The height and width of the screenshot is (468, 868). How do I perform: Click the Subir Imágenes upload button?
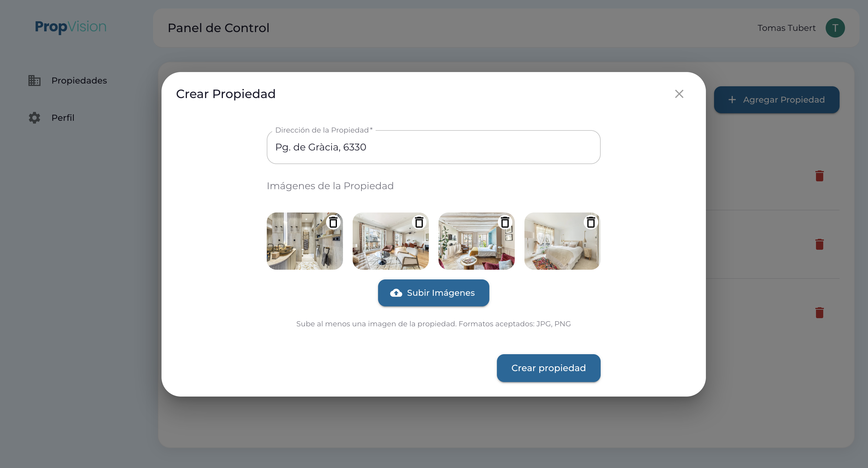click(x=434, y=293)
